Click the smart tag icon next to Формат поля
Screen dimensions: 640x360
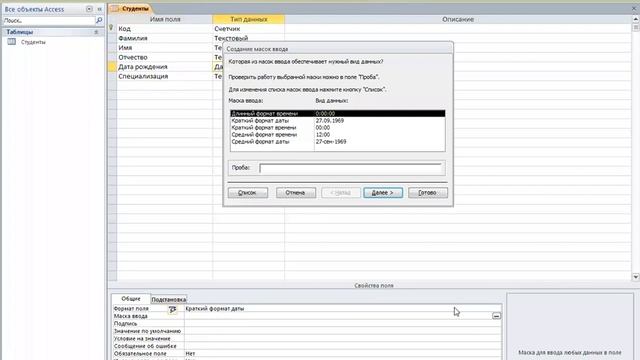(x=173, y=310)
